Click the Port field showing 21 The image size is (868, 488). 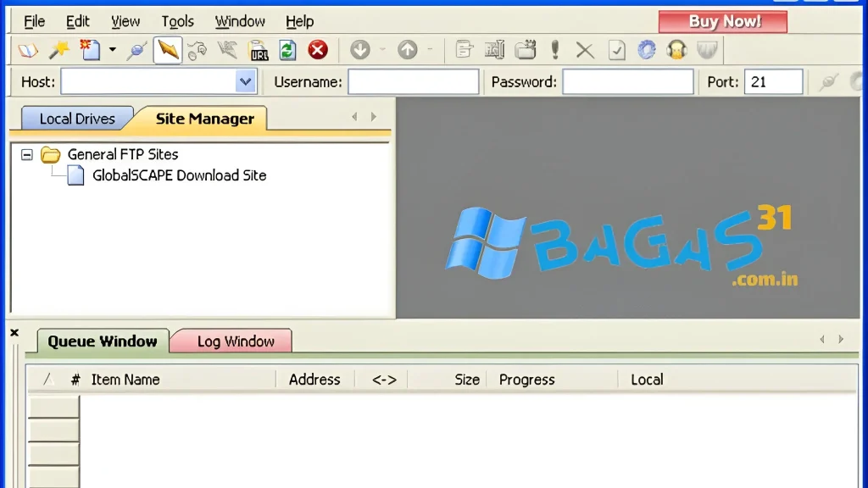click(773, 82)
